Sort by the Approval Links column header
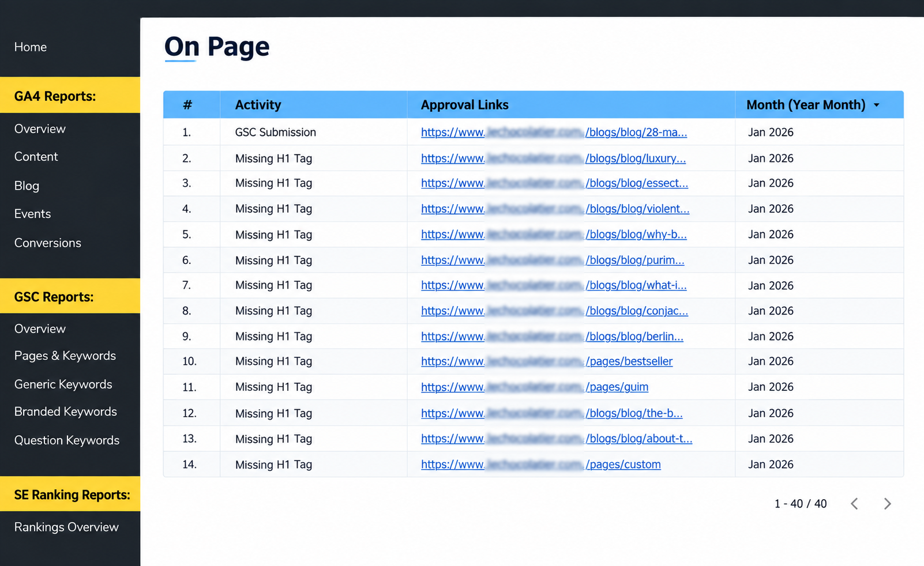 point(464,105)
